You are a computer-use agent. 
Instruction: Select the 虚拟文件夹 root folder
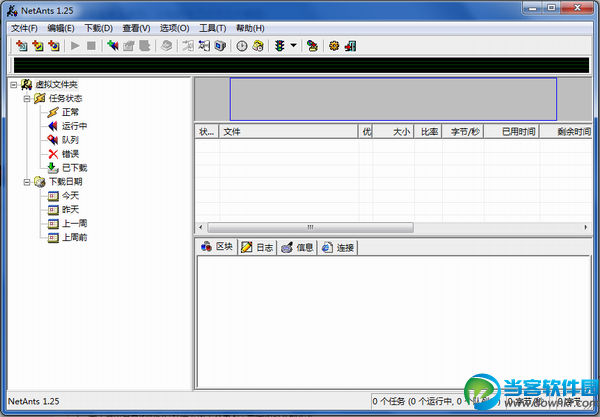pos(56,85)
